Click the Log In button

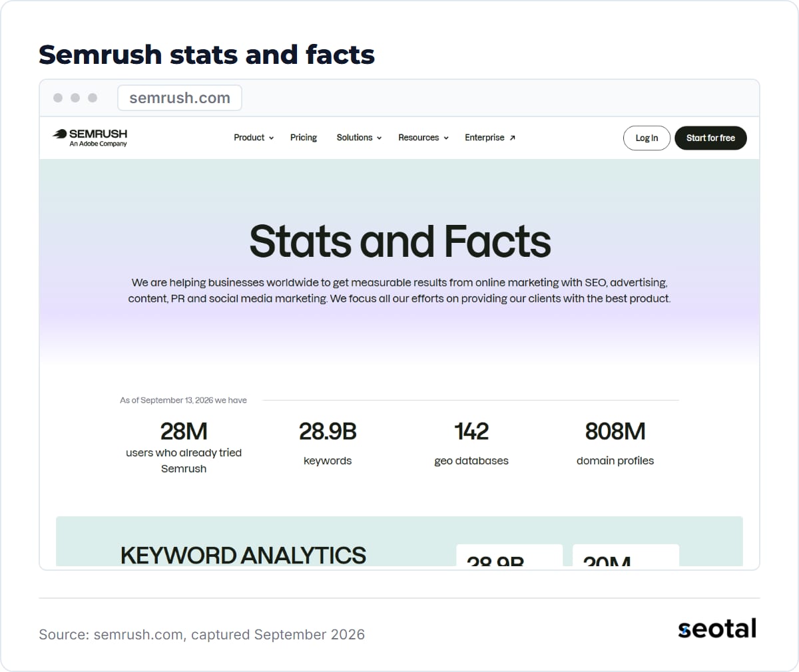[647, 138]
